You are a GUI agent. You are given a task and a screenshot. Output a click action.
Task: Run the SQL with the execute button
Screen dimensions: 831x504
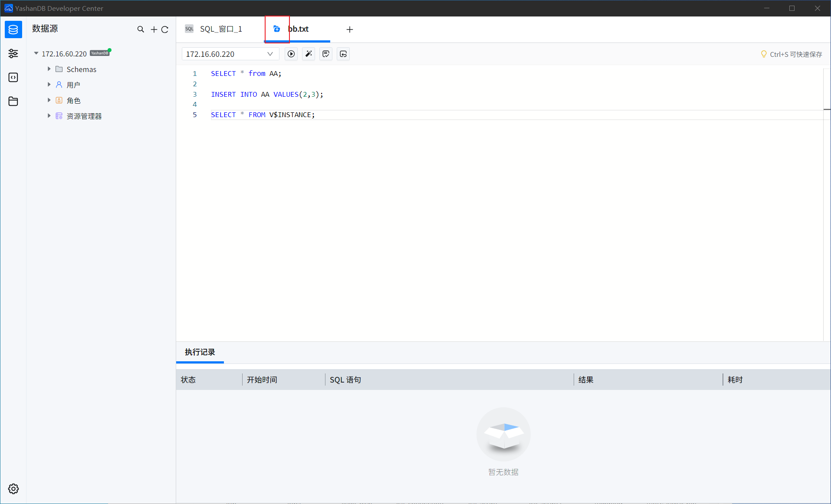(x=291, y=54)
